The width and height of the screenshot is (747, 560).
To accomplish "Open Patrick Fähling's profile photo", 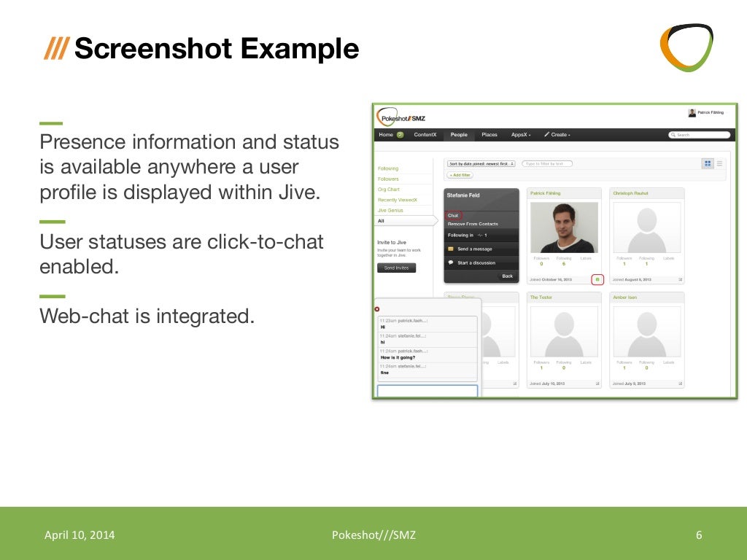I will pos(564,227).
